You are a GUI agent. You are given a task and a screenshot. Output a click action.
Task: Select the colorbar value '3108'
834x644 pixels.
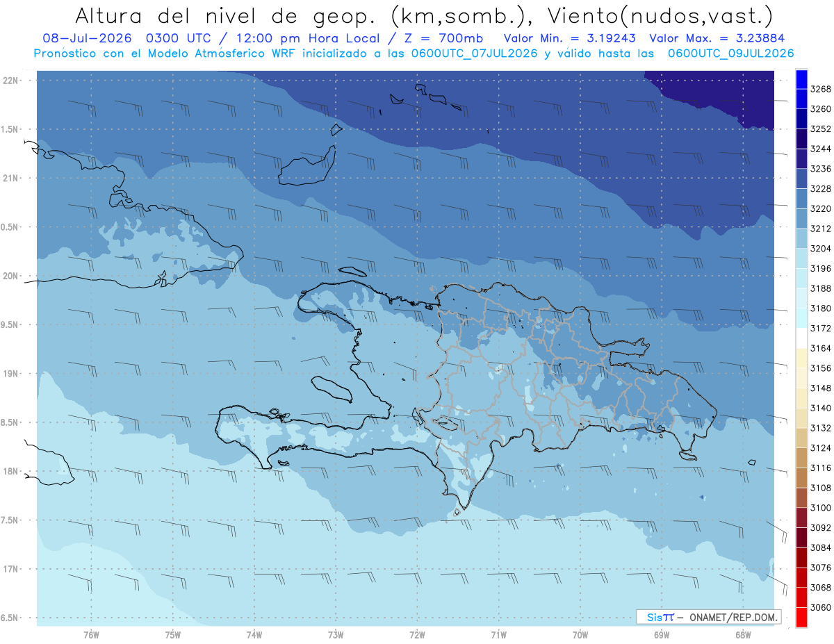(x=821, y=488)
